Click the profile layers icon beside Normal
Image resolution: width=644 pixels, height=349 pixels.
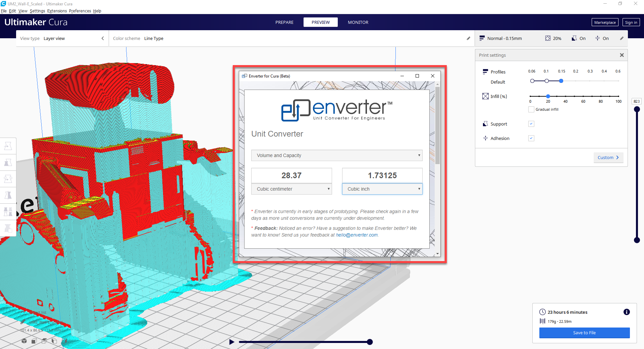[x=482, y=38]
